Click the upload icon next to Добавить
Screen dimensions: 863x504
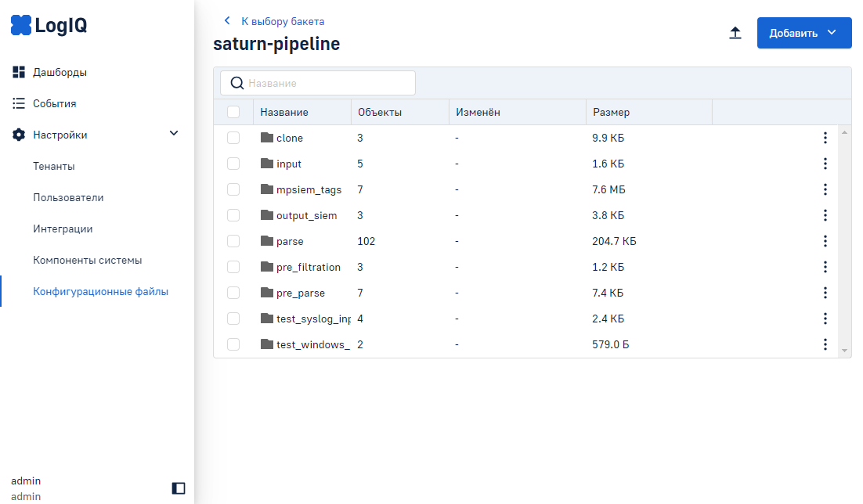(735, 33)
